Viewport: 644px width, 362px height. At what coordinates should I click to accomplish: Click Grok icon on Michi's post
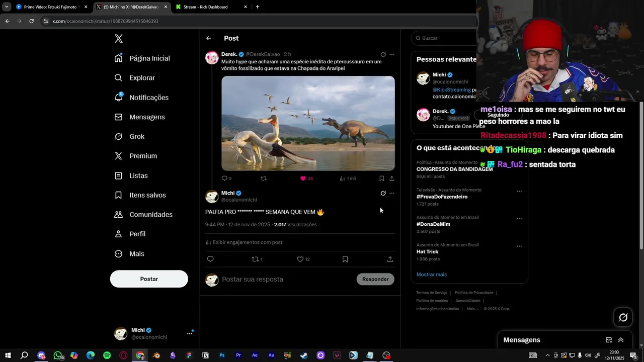[x=383, y=193]
